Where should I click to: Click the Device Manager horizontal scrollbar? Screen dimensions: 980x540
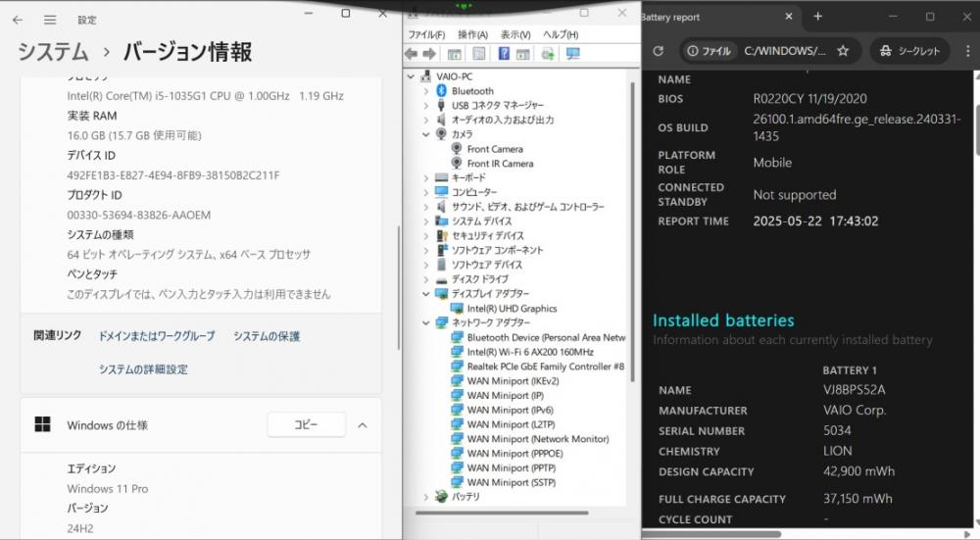pos(502,514)
